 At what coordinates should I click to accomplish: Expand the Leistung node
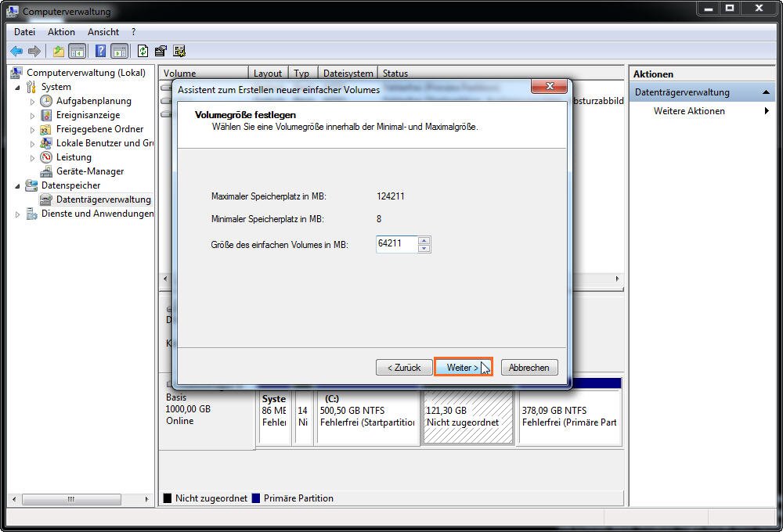pos(32,158)
